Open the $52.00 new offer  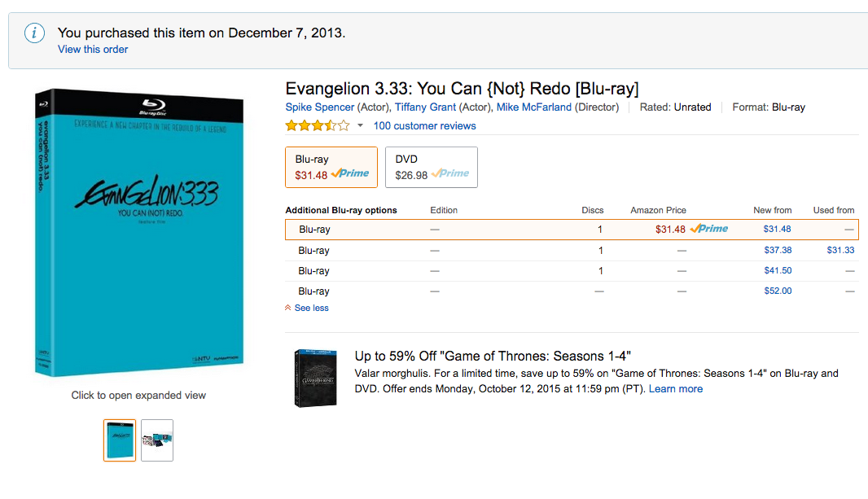tap(778, 291)
